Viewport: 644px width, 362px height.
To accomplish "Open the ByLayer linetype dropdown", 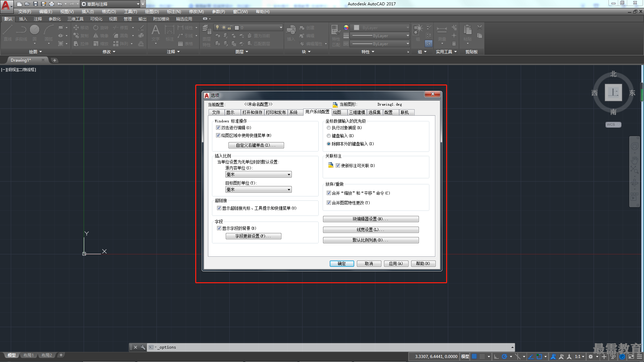I will pyautogui.click(x=380, y=44).
